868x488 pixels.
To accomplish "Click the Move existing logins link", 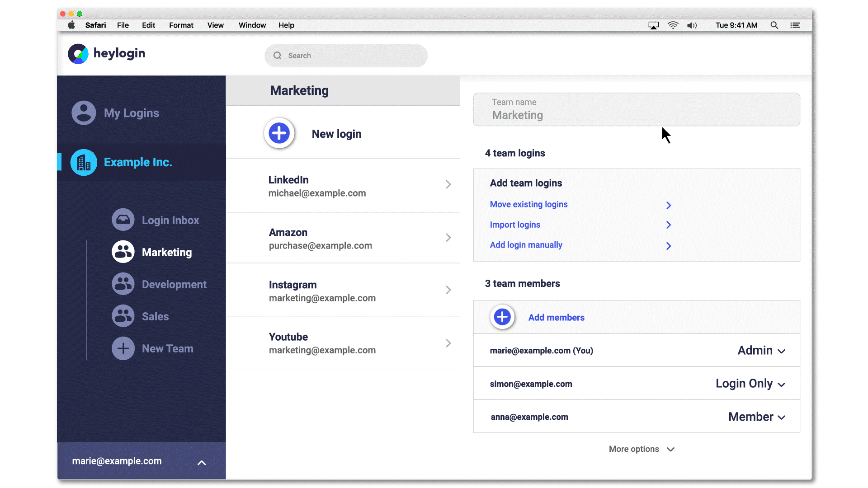I will coord(528,204).
